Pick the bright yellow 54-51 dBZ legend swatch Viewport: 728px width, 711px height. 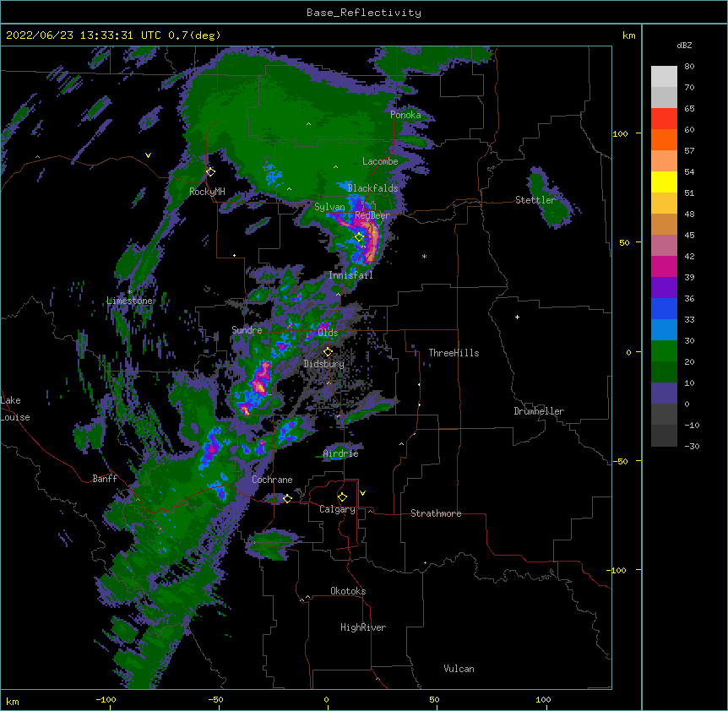[664, 182]
